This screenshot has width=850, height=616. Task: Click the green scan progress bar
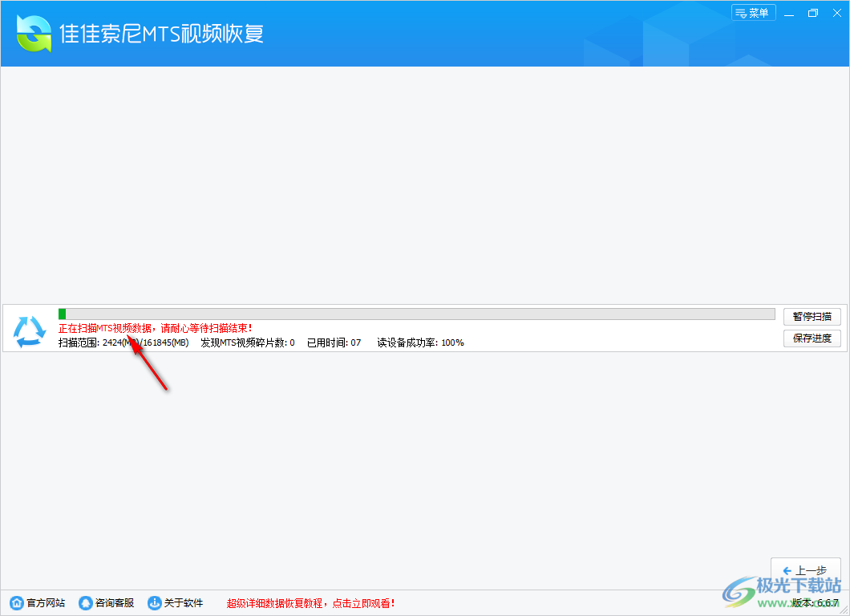(x=416, y=314)
